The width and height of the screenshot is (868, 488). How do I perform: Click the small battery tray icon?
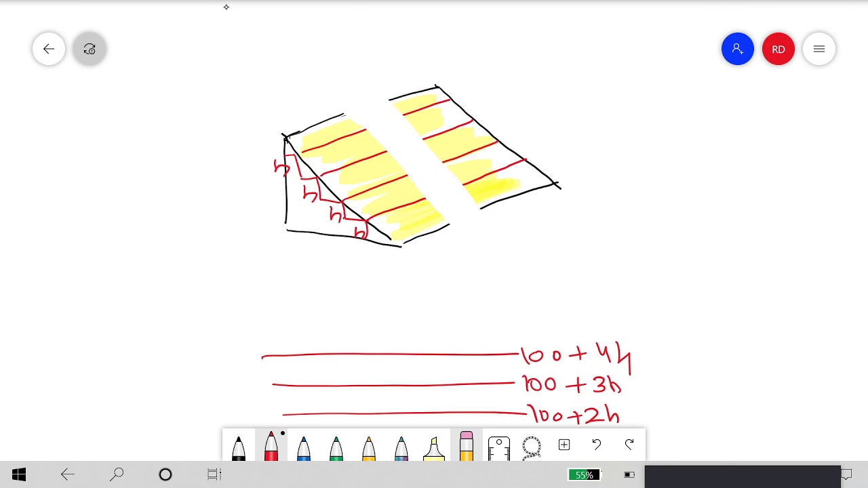(x=629, y=475)
